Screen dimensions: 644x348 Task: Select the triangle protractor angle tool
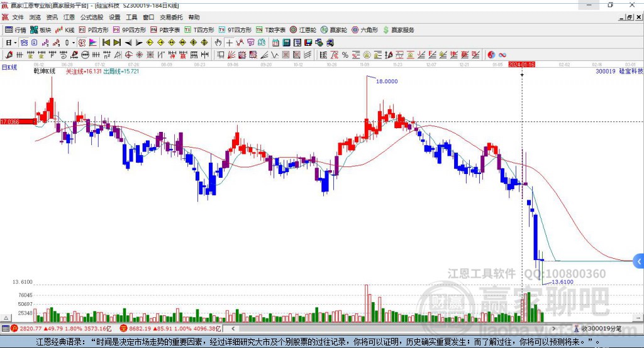coord(118,55)
